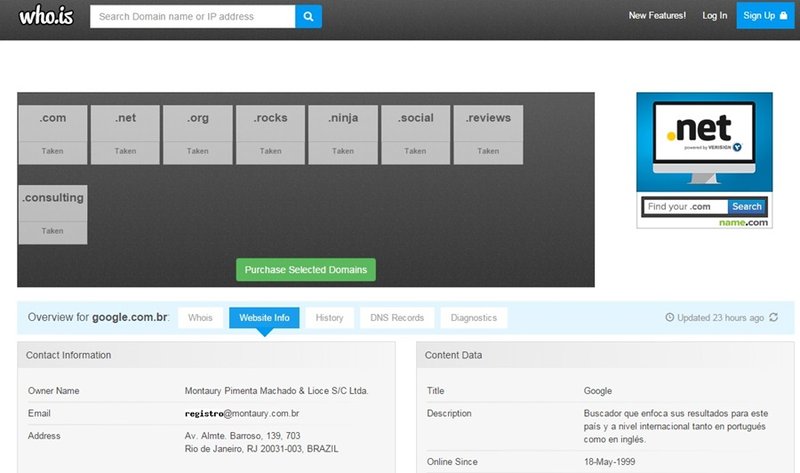Select the .consulting domain tile
The image size is (800, 473).
tap(53, 214)
